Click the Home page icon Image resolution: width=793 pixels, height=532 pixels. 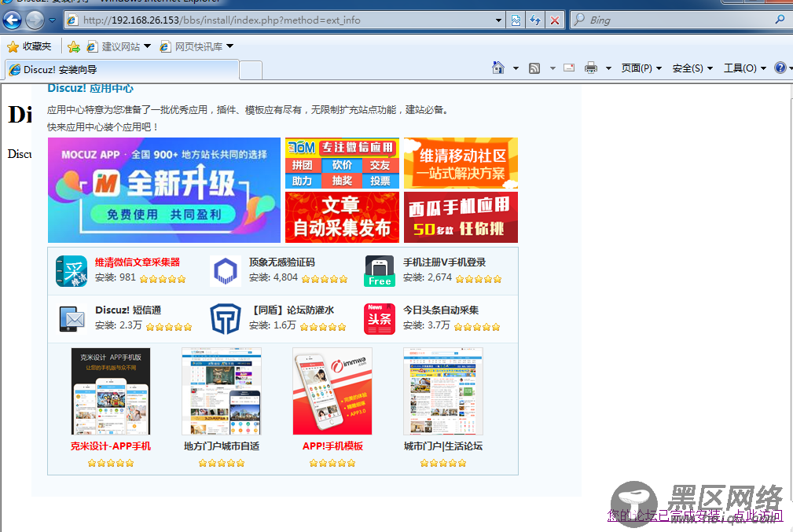[498, 68]
